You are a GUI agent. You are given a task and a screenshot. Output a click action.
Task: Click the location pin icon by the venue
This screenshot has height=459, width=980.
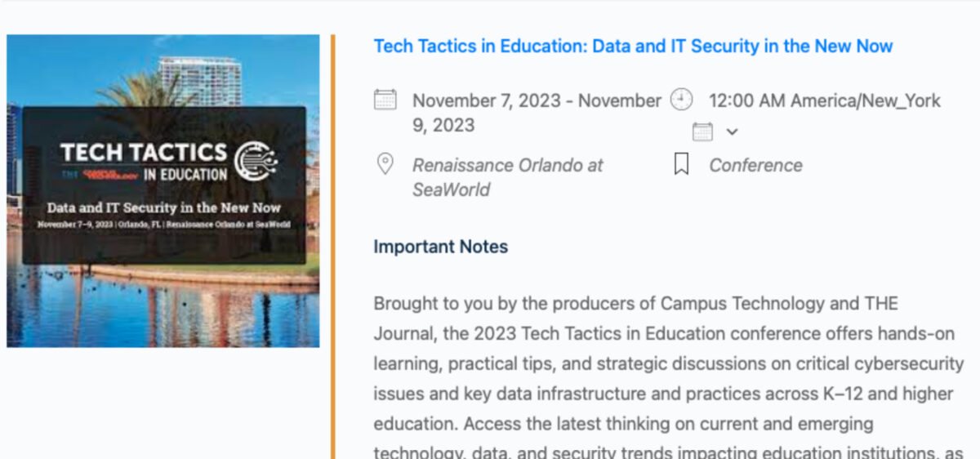coord(385,164)
